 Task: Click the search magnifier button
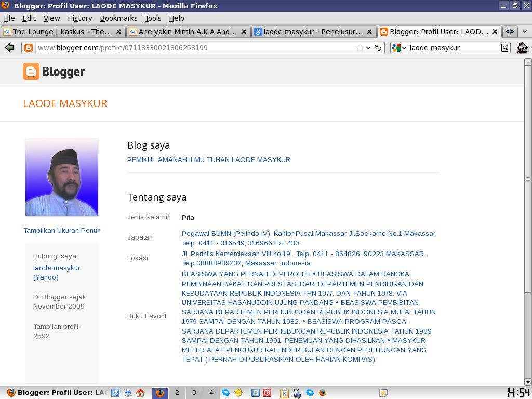[x=504, y=48]
